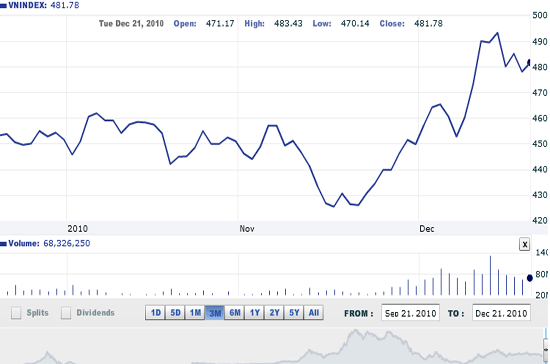Click the Close value 481.78
Screen dimensions: 550x364
tap(428, 23)
